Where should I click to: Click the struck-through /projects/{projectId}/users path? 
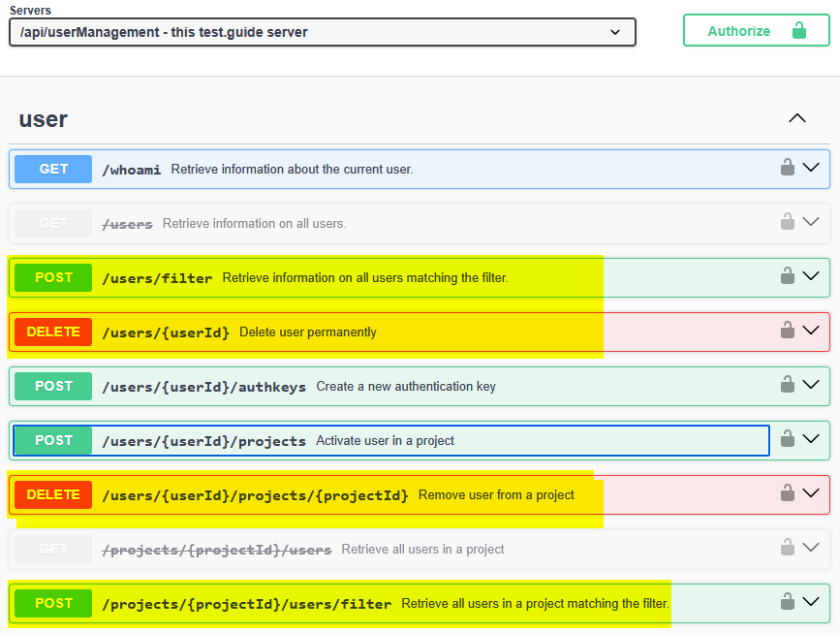click(216, 550)
